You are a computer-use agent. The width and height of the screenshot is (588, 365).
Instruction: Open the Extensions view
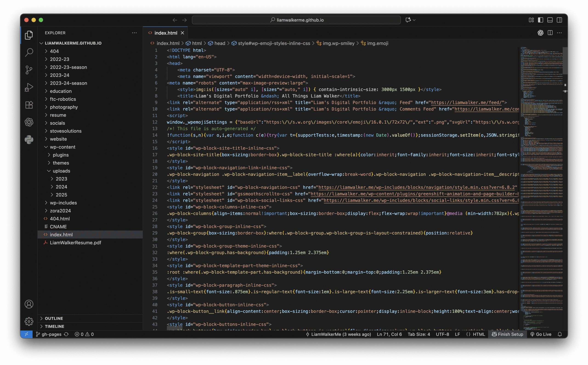(x=29, y=105)
